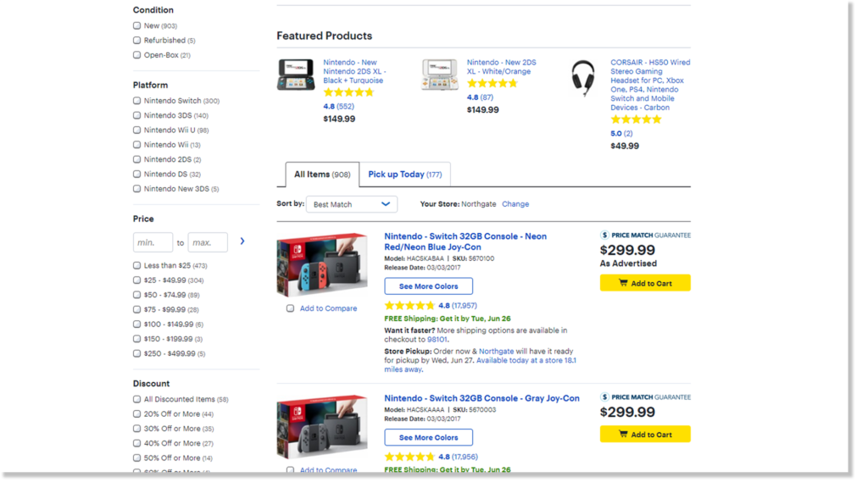Click the Price Match Guarantee dollar icon
Screen dimensions: 868x488
click(x=604, y=235)
